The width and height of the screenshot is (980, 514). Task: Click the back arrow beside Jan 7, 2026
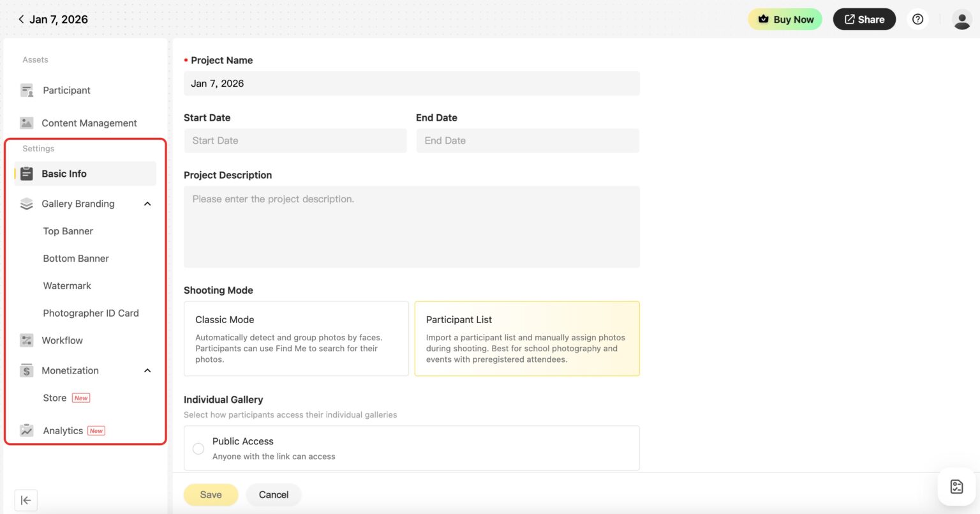coord(21,19)
